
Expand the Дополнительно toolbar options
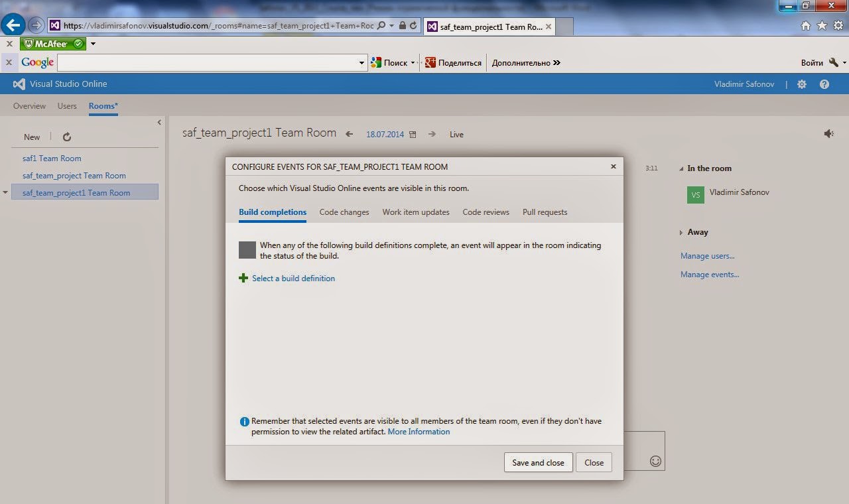coord(526,62)
